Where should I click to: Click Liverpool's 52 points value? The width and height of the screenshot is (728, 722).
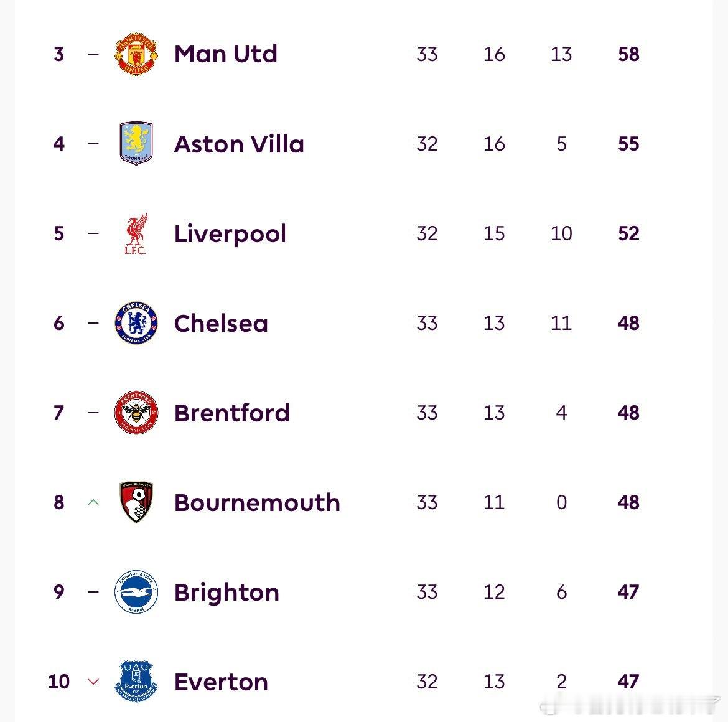point(628,233)
